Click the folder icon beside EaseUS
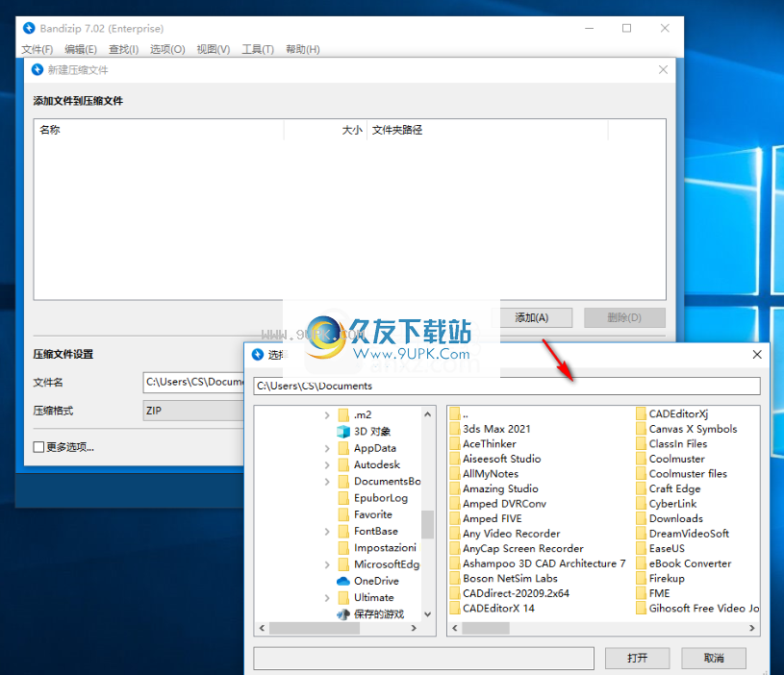The height and width of the screenshot is (675, 784). point(641,549)
